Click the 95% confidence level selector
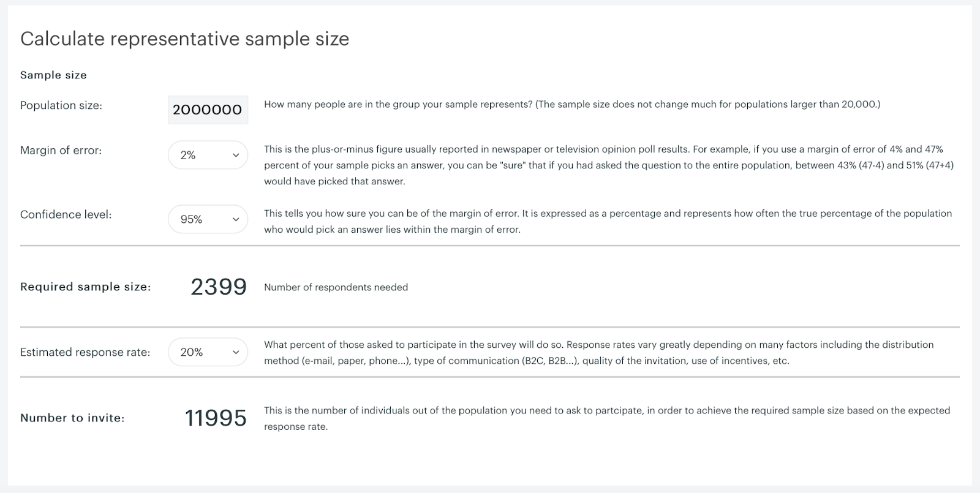Screen dimensions: 980x493 (x=208, y=219)
